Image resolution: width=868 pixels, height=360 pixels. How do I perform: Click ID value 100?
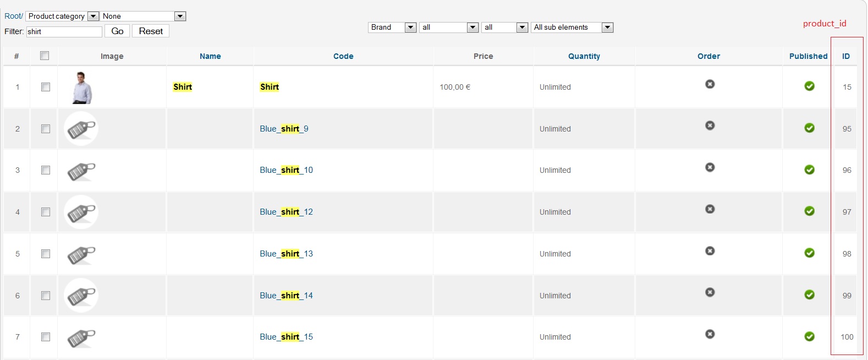tap(847, 337)
